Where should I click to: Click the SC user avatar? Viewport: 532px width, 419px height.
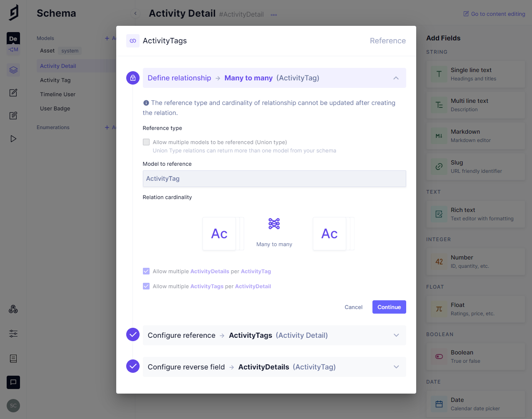tap(13, 405)
